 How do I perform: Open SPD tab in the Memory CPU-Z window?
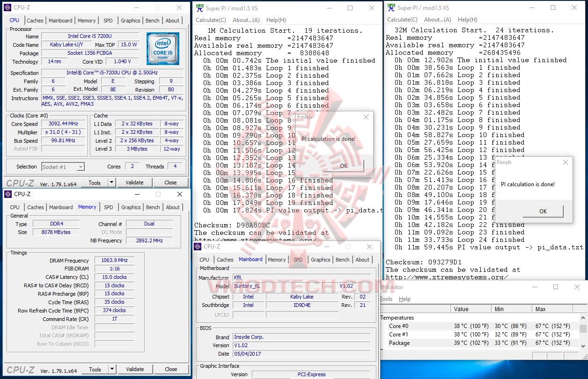(109, 207)
